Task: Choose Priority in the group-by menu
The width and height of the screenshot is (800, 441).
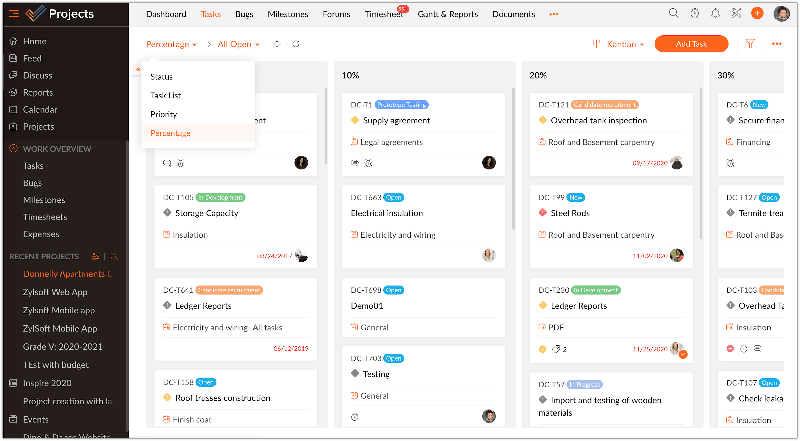Action: tap(164, 114)
